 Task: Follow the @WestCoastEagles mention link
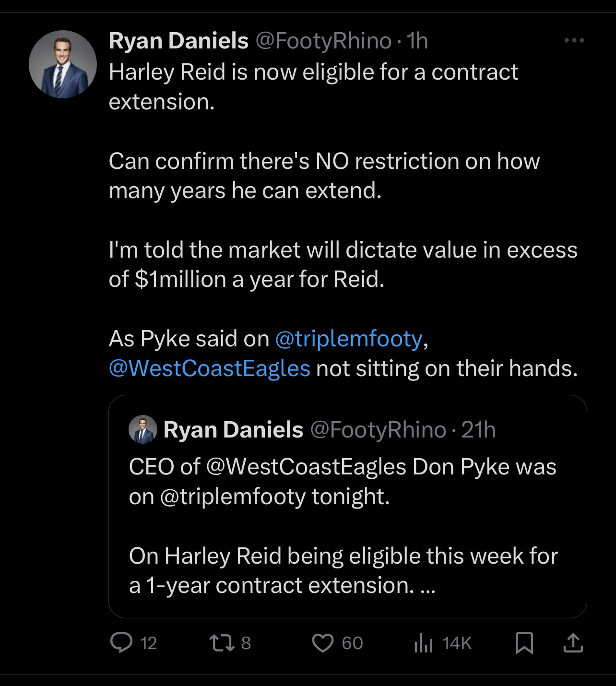[210, 368]
